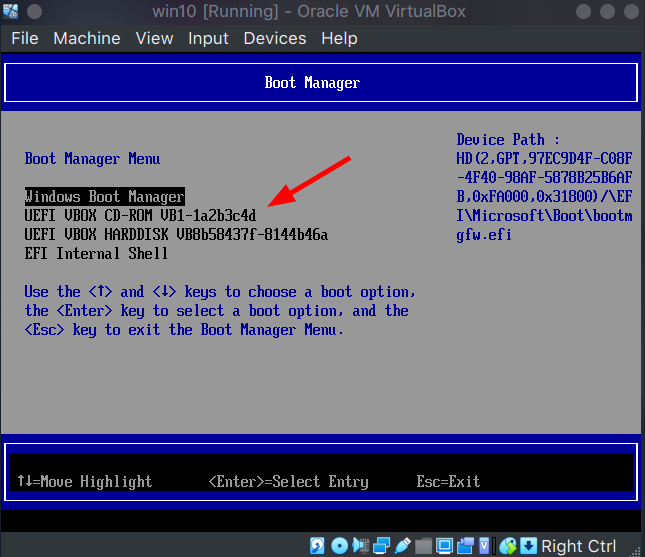Select UEFI VBOX HARDDISK boot entry
This screenshot has height=557, width=645.
pos(176,234)
